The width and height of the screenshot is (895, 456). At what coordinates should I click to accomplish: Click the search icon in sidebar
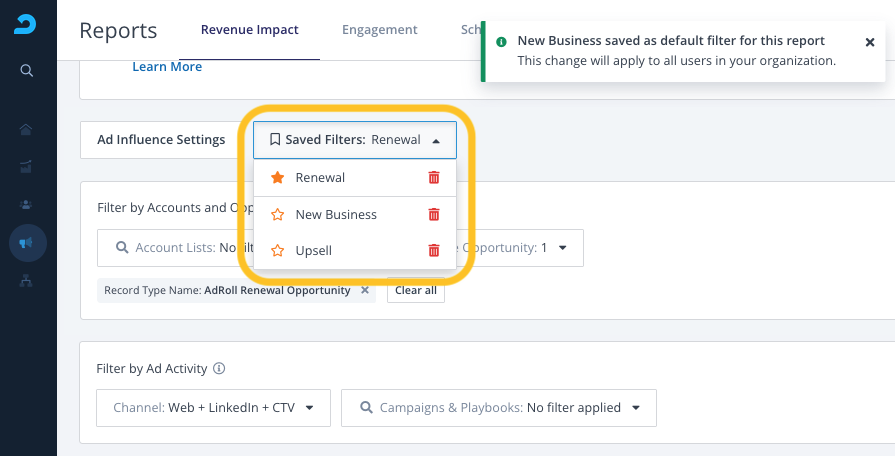(x=27, y=70)
